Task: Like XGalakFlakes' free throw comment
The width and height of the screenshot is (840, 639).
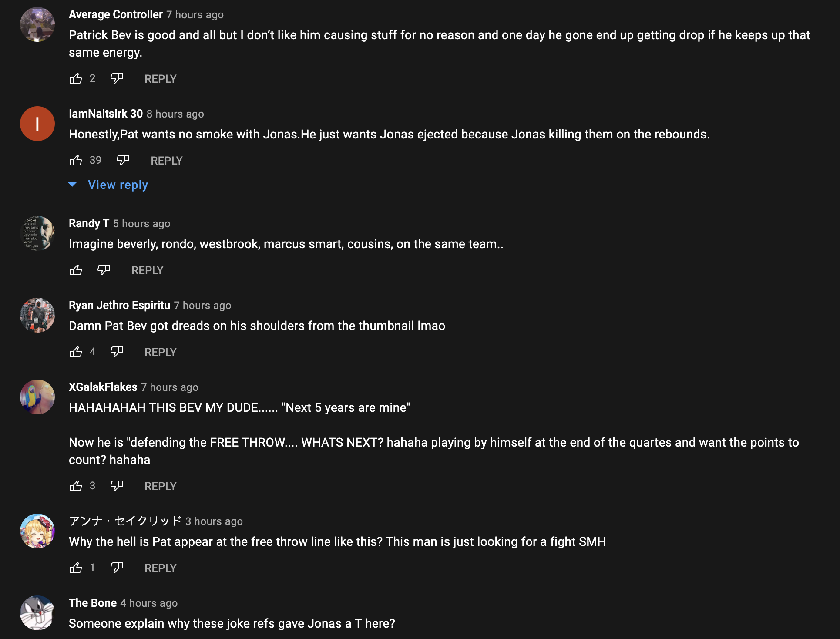Action: [76, 486]
